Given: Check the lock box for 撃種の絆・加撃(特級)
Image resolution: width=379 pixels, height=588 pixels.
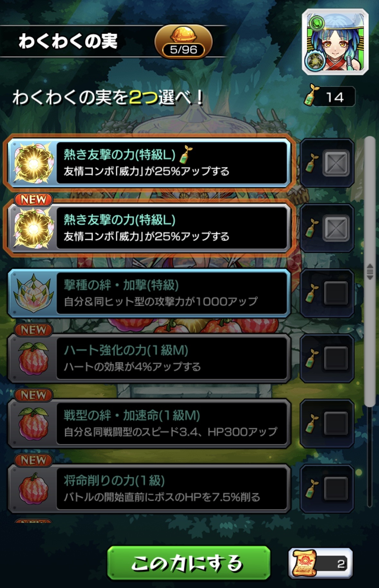Looking at the screenshot, I should click(x=336, y=293).
